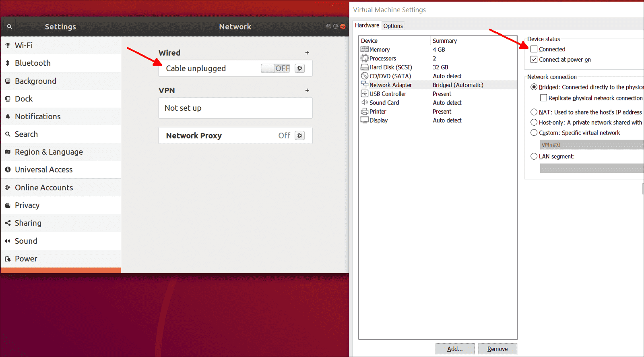Screen dimensions: 644x357
Task: Click the Remove hardware button
Action: click(497, 349)
